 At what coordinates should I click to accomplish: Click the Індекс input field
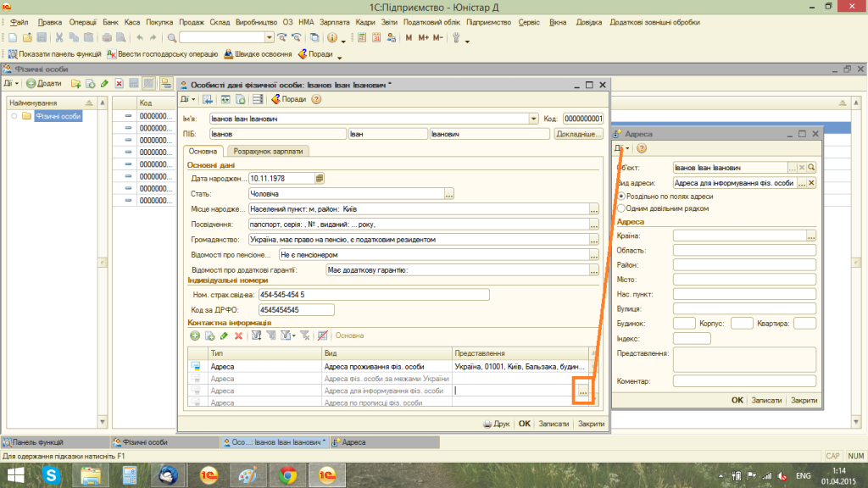(x=692, y=339)
